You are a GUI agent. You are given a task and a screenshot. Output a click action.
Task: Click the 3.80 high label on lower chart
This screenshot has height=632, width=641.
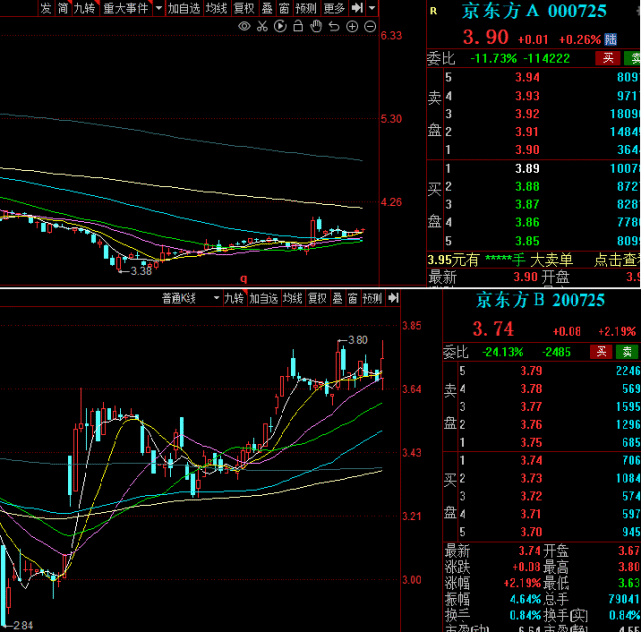coord(358,340)
